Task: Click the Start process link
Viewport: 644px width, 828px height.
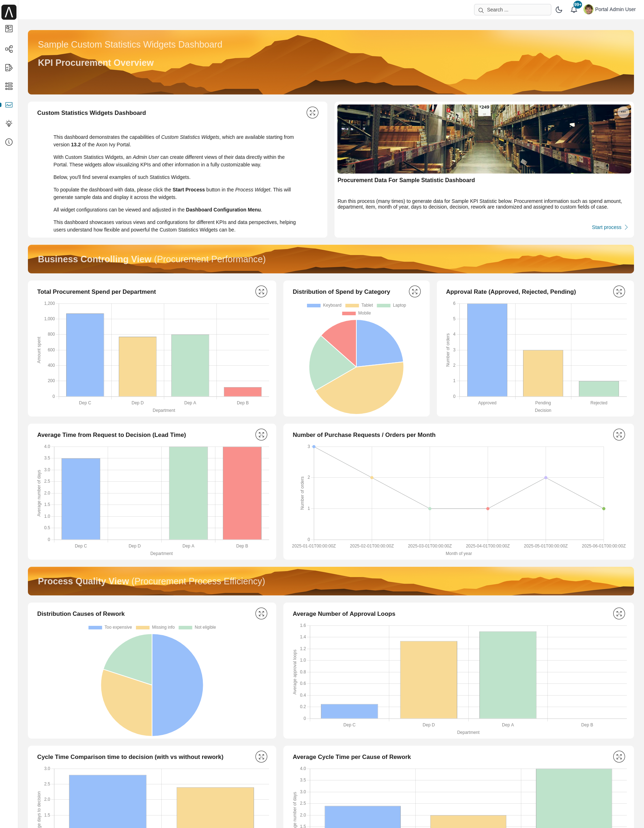Action: point(606,227)
